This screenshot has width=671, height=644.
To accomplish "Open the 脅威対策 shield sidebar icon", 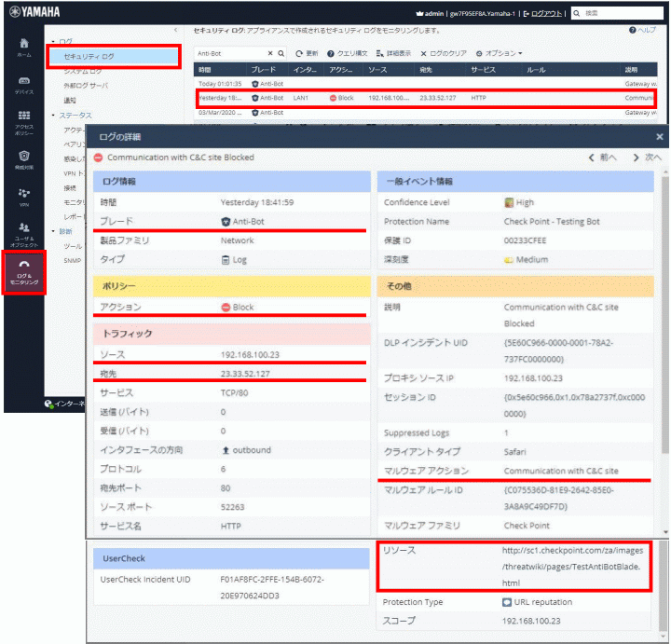I will [x=23, y=159].
